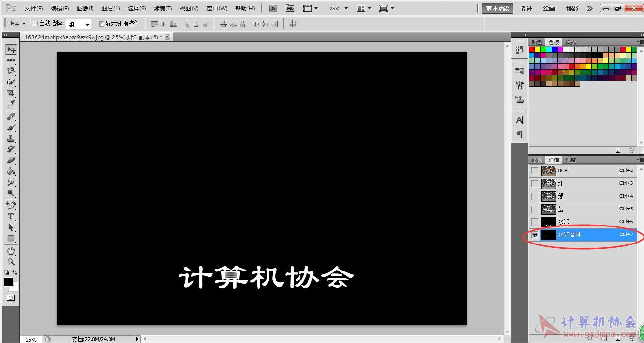Select the Paint Bucket tool

(10, 171)
